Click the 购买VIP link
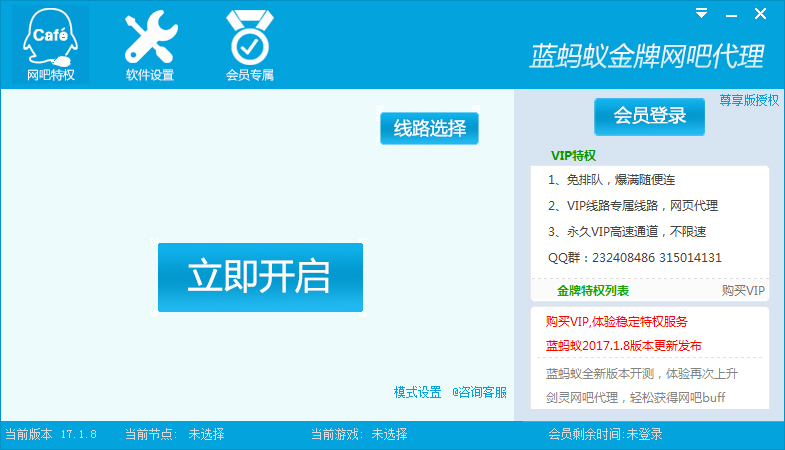The height and width of the screenshot is (450, 785). (743, 290)
